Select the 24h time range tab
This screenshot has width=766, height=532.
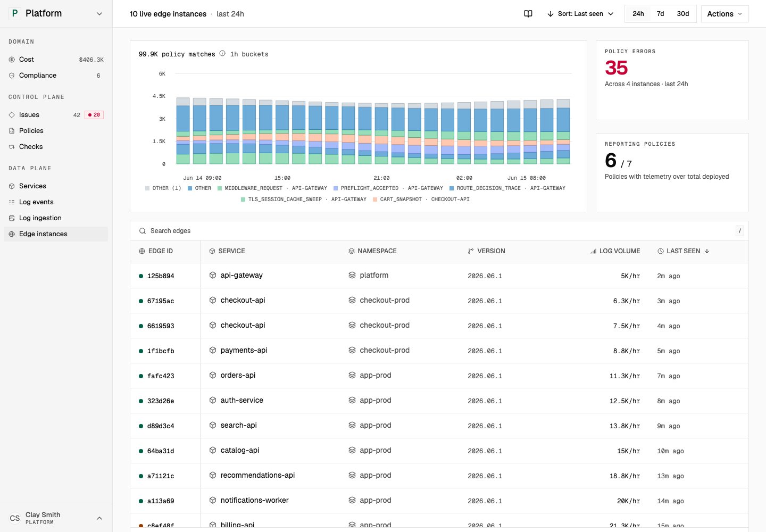(x=638, y=14)
